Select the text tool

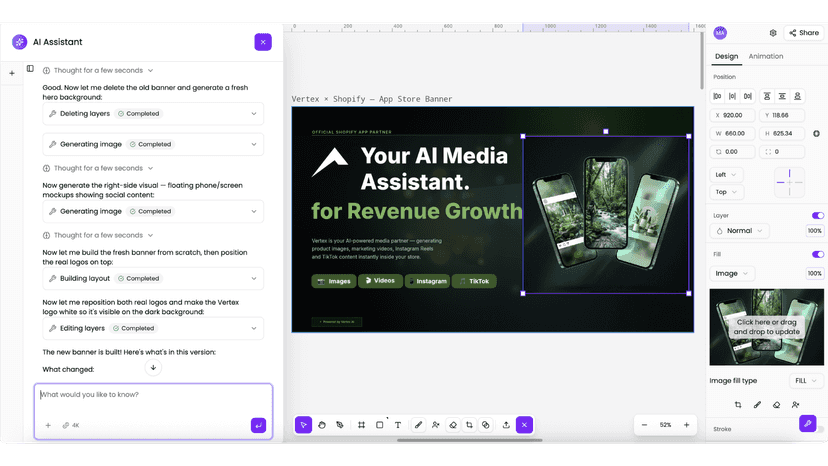click(398, 425)
